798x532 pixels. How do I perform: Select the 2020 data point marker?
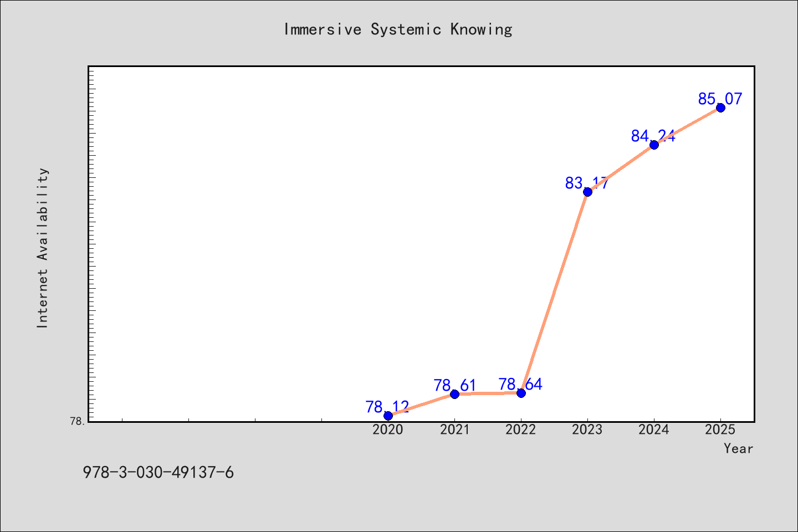click(388, 416)
